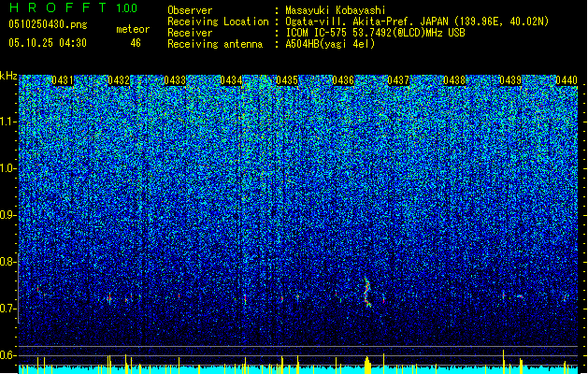Click the kHz axis unit label
Screen dimensions: 588x374
coord(8,76)
